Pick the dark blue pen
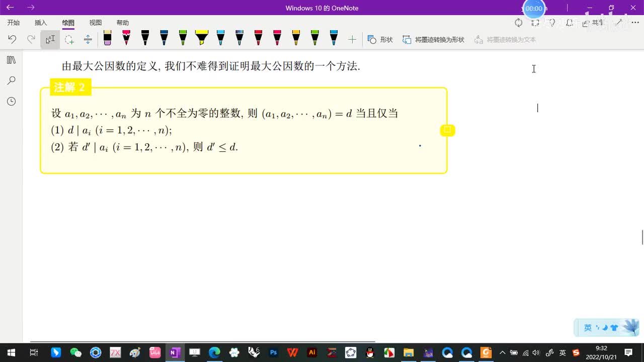 [164, 38]
